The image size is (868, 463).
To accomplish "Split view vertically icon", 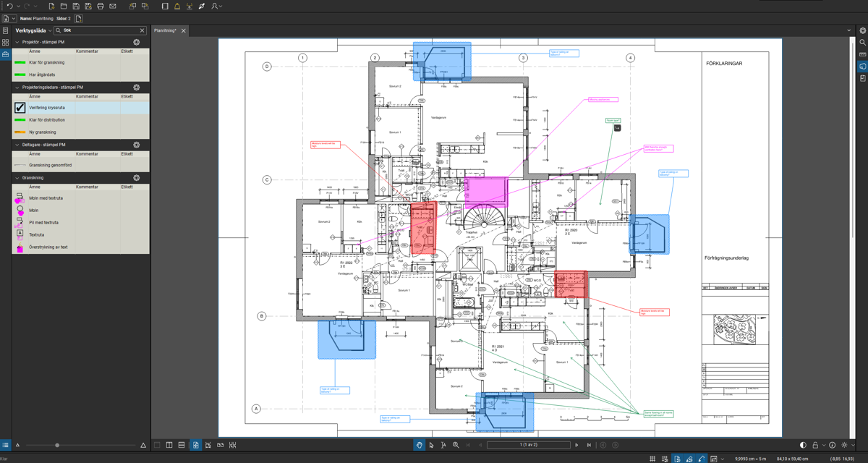I will (169, 445).
